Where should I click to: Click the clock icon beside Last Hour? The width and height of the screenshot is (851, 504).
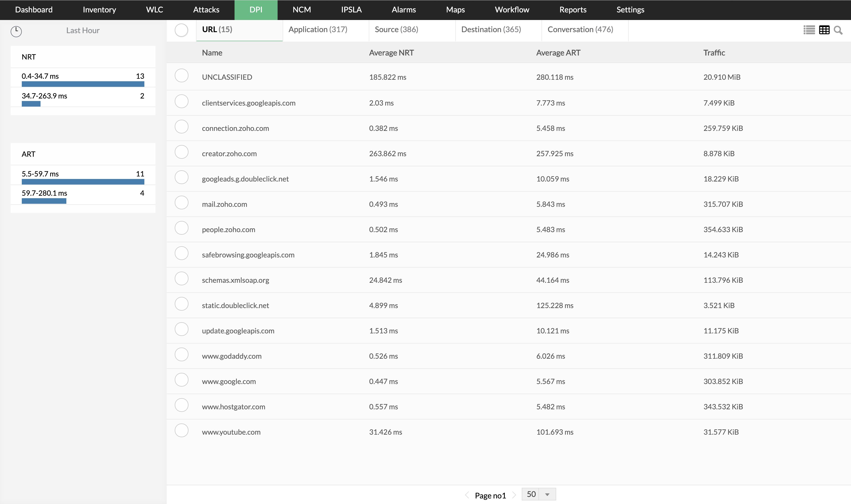16,31
